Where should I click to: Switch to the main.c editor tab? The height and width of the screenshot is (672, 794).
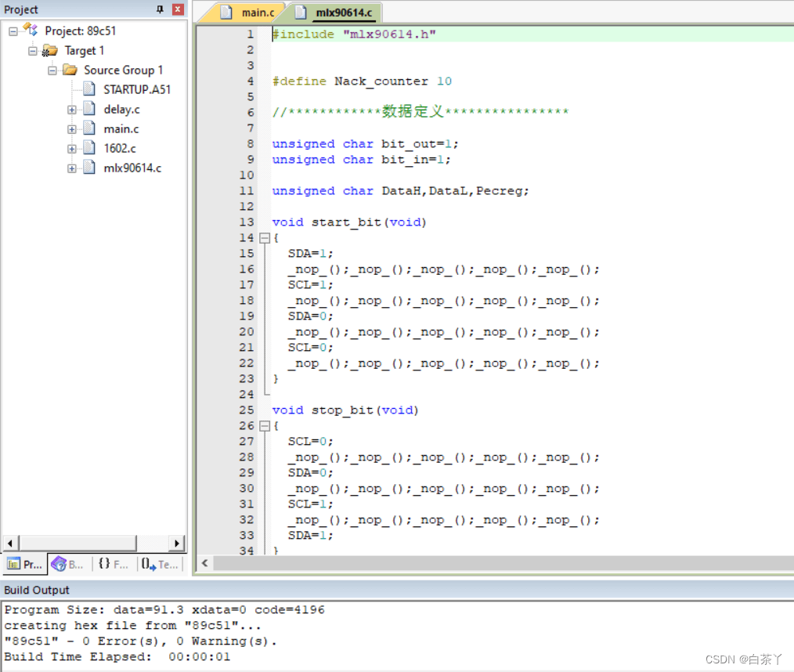pos(247,13)
